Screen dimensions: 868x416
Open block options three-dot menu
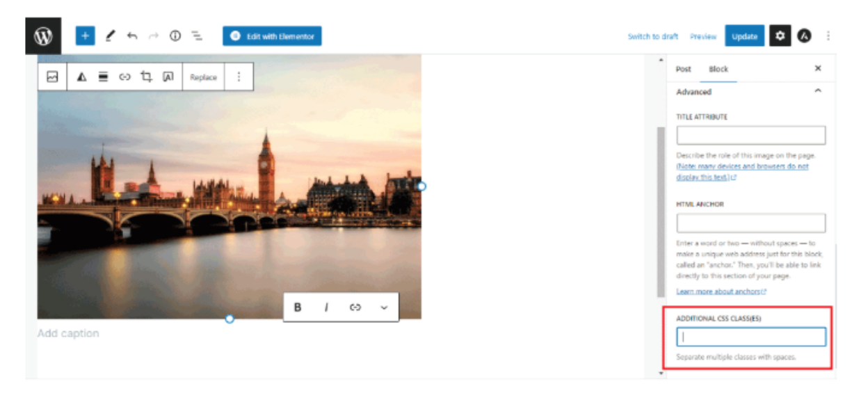239,77
